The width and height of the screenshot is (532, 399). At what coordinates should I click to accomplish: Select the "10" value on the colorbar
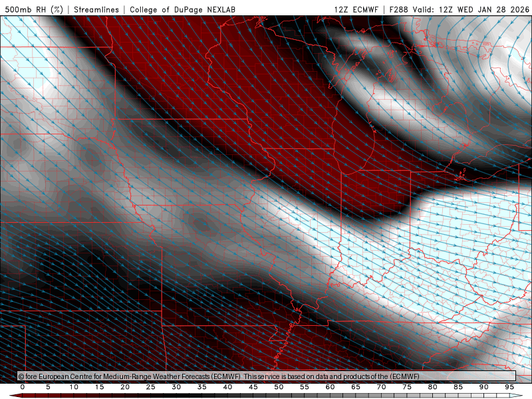click(74, 387)
